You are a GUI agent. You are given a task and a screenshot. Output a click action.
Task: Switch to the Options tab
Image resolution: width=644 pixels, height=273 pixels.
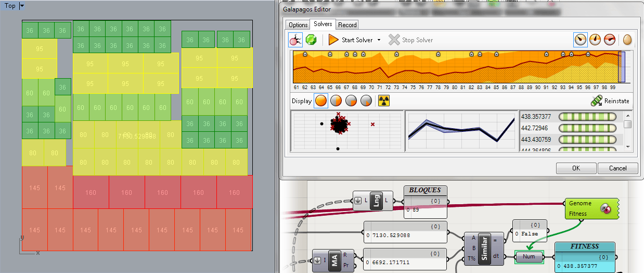click(x=298, y=24)
